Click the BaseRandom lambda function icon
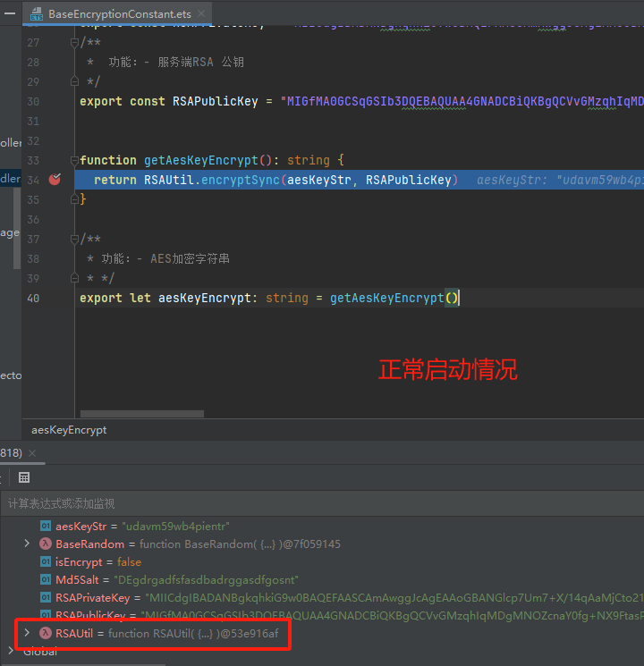Viewport: 644px width, 666px height. 46,544
